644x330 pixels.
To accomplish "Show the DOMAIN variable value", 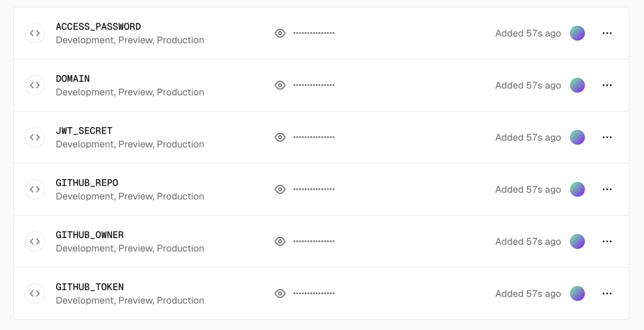I will (x=280, y=85).
